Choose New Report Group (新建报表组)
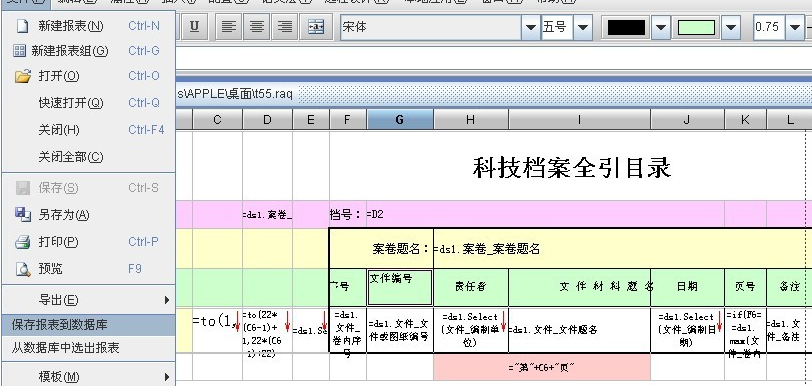The height and width of the screenshot is (386, 812). (x=89, y=51)
